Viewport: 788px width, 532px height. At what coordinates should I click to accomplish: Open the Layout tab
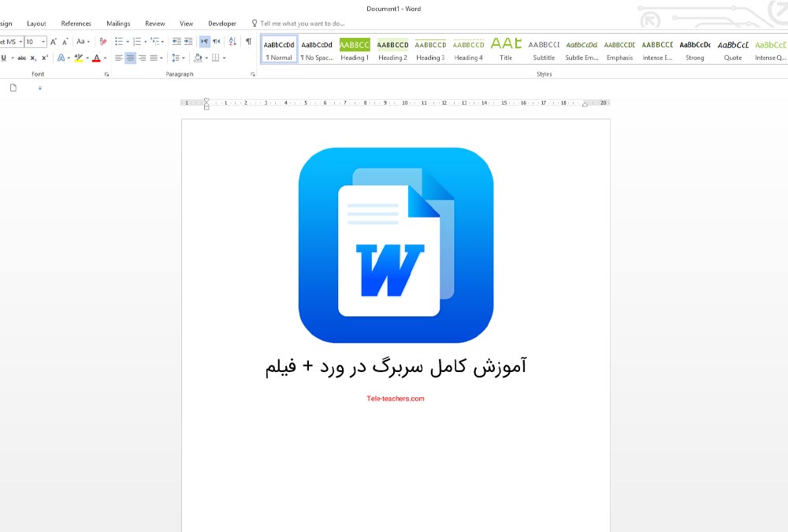(36, 24)
